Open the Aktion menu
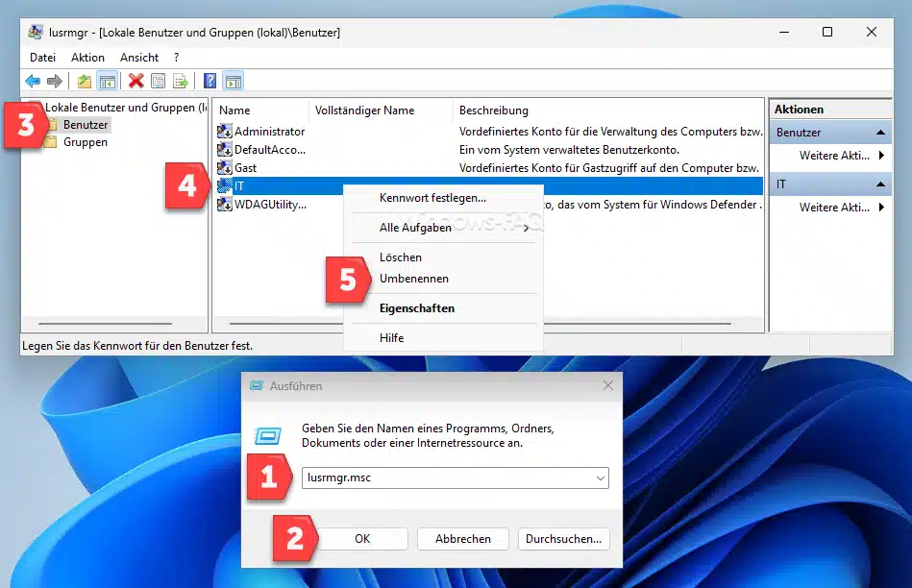The image size is (912, 588). (x=87, y=57)
